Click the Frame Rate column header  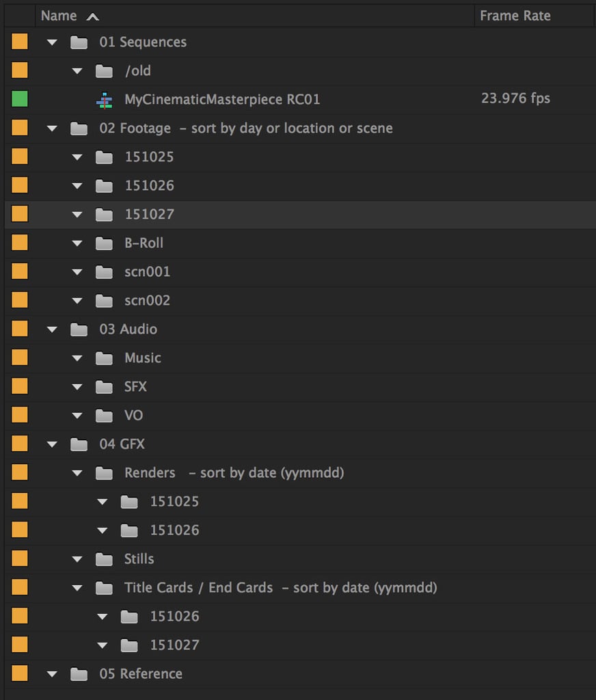515,16
